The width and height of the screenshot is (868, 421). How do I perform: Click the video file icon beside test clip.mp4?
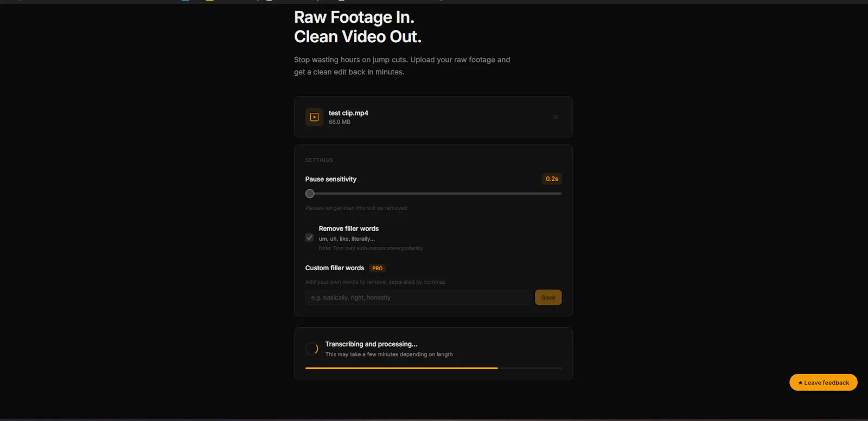click(314, 117)
